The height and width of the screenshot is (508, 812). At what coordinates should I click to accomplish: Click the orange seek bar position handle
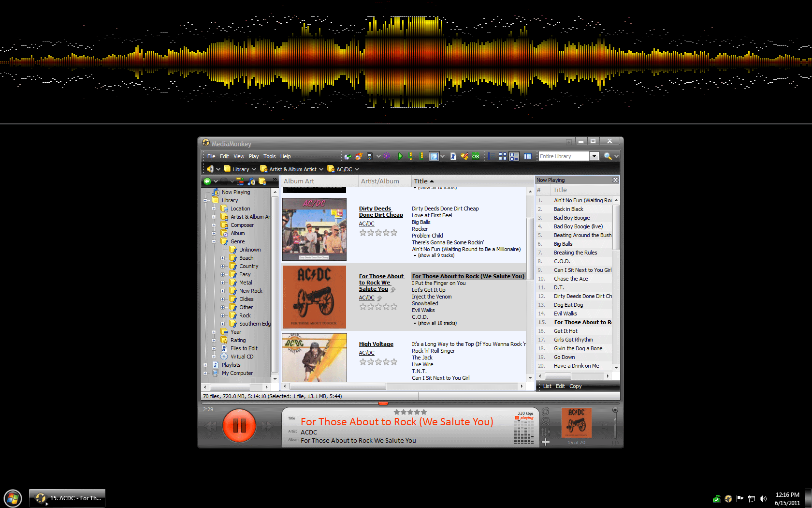coord(383,403)
